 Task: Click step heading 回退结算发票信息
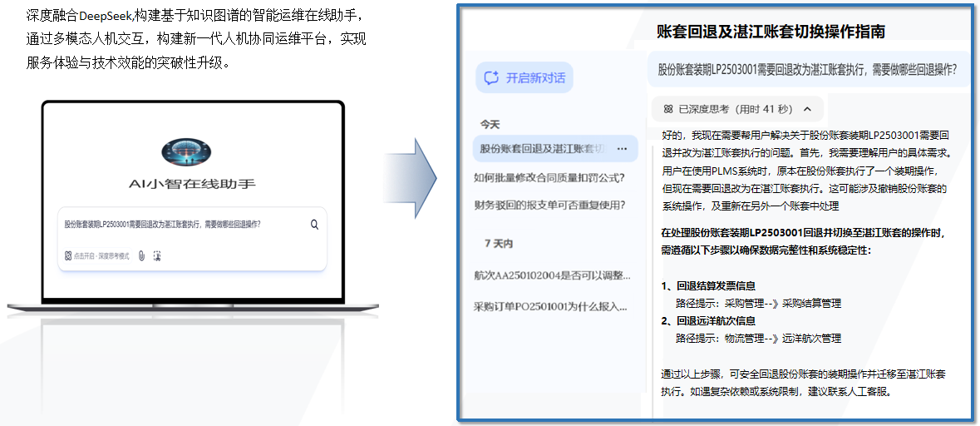pyautogui.click(x=713, y=286)
